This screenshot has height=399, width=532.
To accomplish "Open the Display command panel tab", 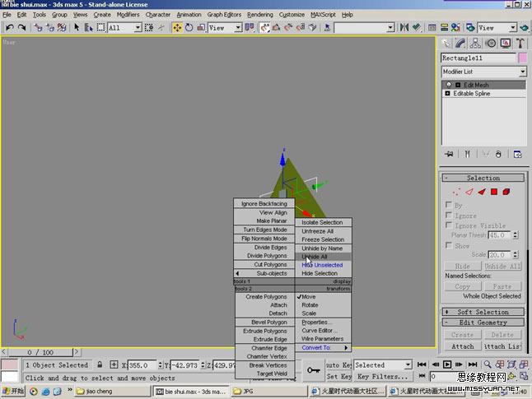I will point(506,43).
